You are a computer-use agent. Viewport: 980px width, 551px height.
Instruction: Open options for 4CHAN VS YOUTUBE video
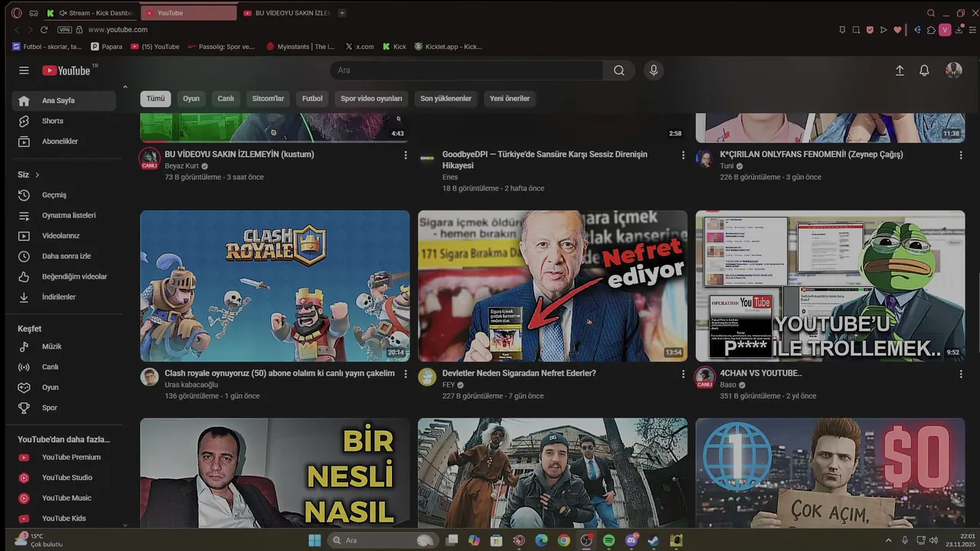coord(961,374)
